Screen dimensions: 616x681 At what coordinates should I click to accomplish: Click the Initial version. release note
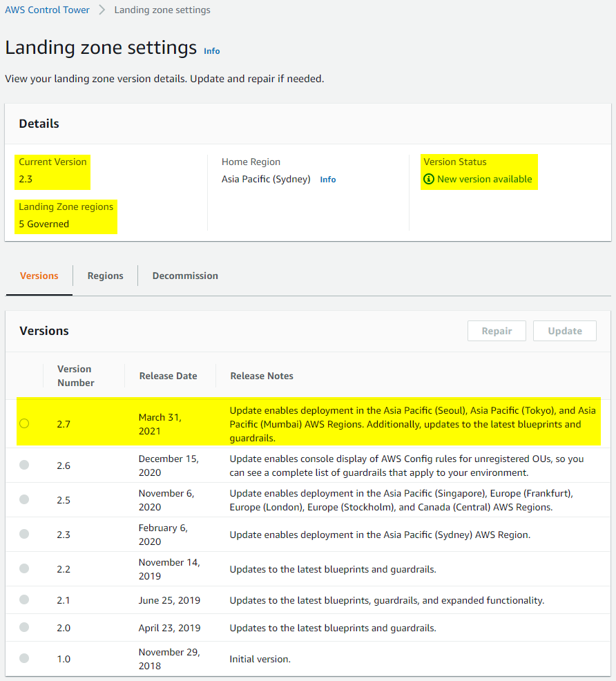click(260, 659)
